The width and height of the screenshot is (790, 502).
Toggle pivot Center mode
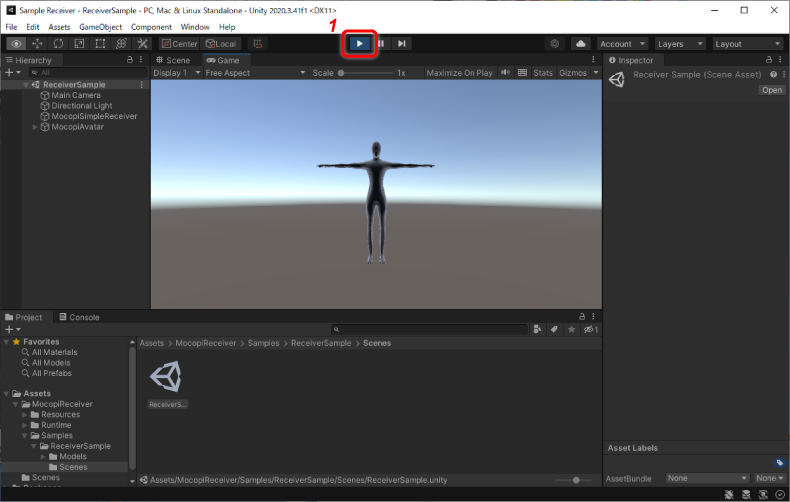[x=179, y=44]
